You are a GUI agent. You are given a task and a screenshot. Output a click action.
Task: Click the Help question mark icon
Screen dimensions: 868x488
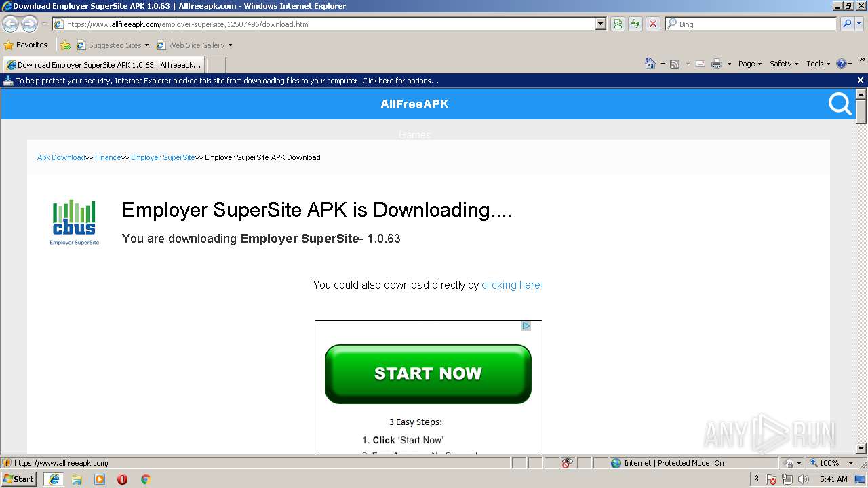point(842,64)
